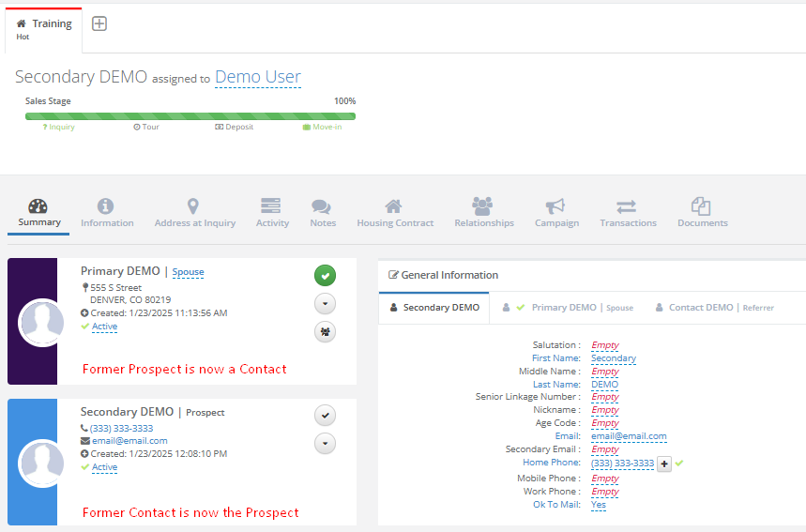Click the Transactions arrows icon
Viewport: 806px width, 532px height.
[x=626, y=206]
